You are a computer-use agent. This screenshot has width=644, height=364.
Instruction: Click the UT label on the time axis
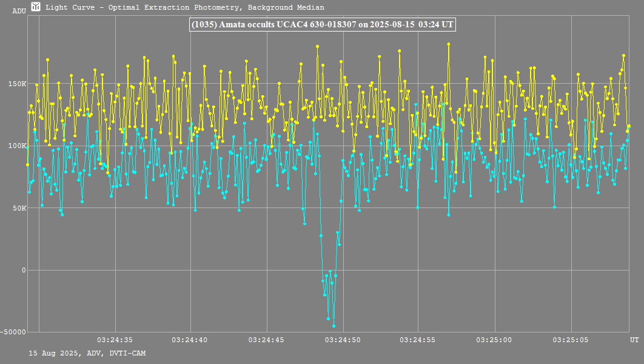pyautogui.click(x=634, y=339)
